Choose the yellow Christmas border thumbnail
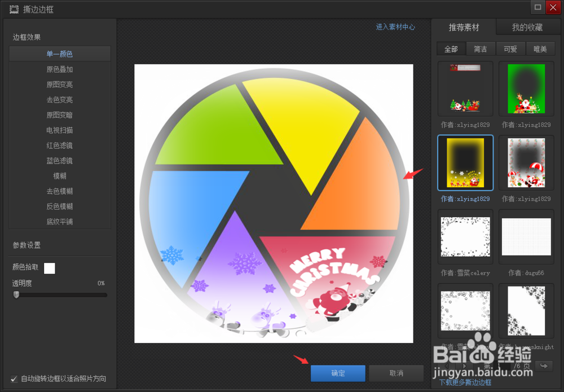The width and height of the screenshot is (564, 392). pyautogui.click(x=465, y=163)
